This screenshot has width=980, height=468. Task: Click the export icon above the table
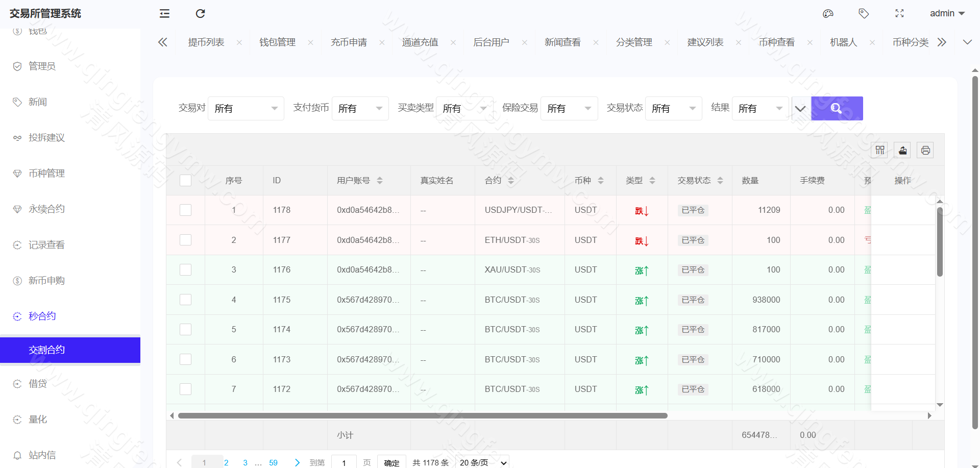click(x=902, y=150)
